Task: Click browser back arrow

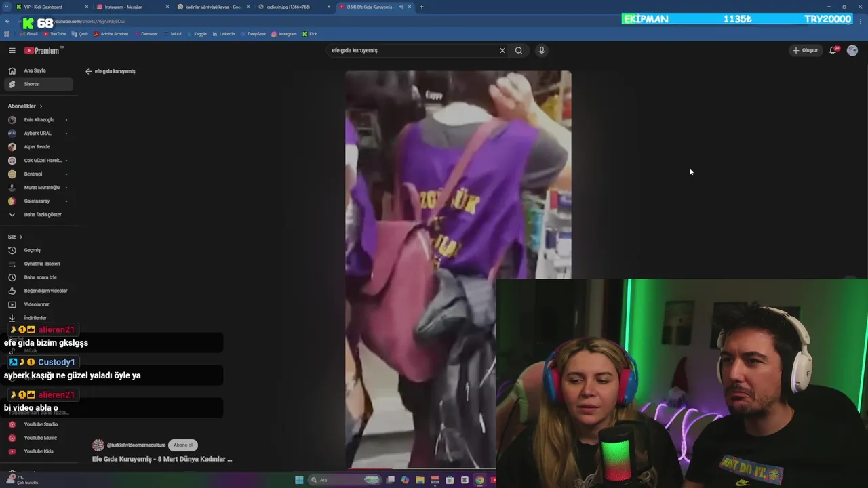Action: click(7, 22)
